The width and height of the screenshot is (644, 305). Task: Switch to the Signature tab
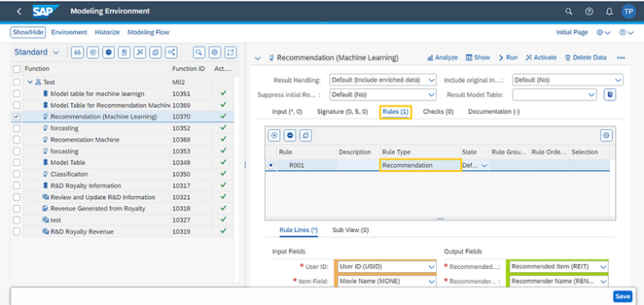click(342, 111)
